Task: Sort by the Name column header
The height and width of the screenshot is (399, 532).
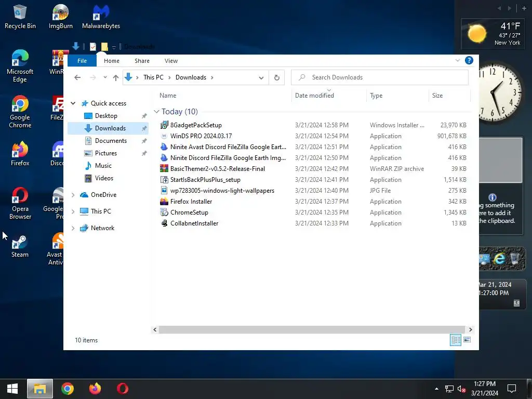Action: tap(223, 96)
